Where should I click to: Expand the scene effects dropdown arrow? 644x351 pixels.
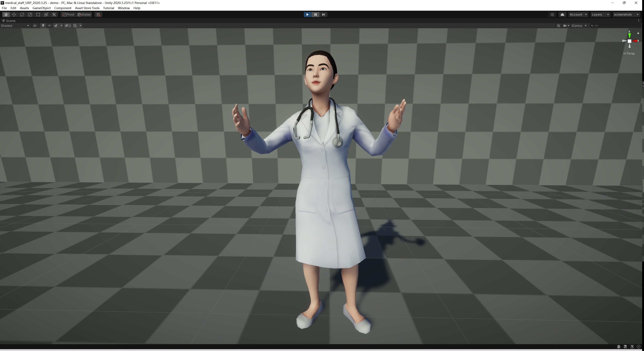[x=61, y=25]
